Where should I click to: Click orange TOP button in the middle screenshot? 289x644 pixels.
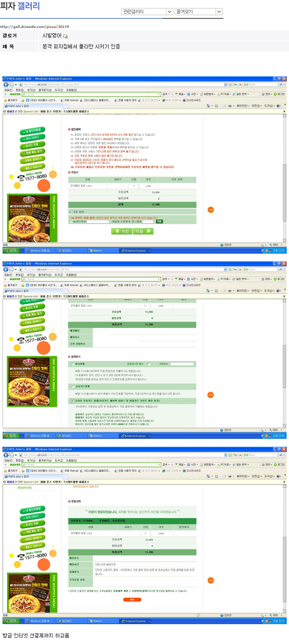(x=211, y=395)
